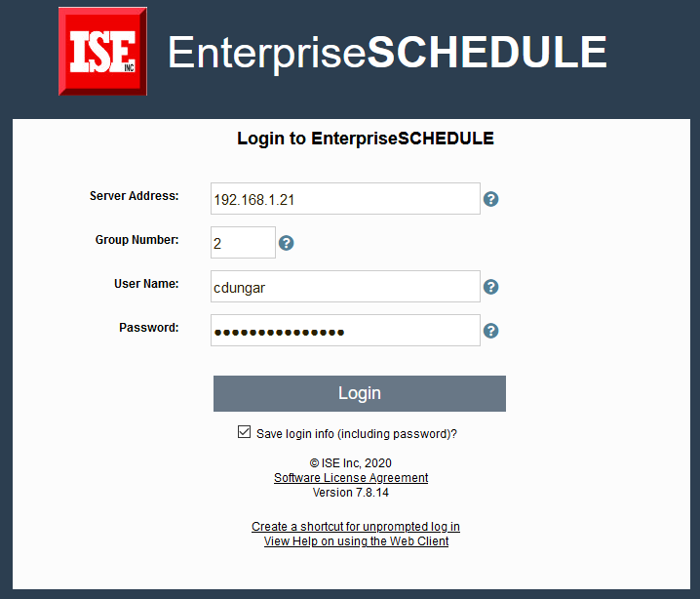Click the Server Address input field
The image size is (700, 599).
point(345,199)
